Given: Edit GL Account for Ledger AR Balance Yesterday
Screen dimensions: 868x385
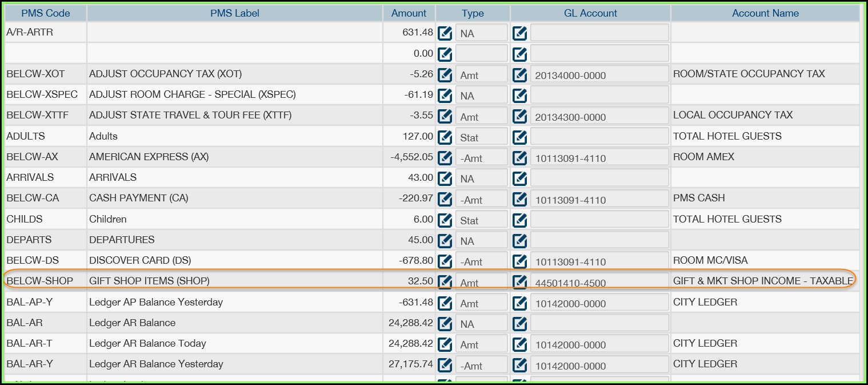Looking at the screenshot, I should (519, 365).
